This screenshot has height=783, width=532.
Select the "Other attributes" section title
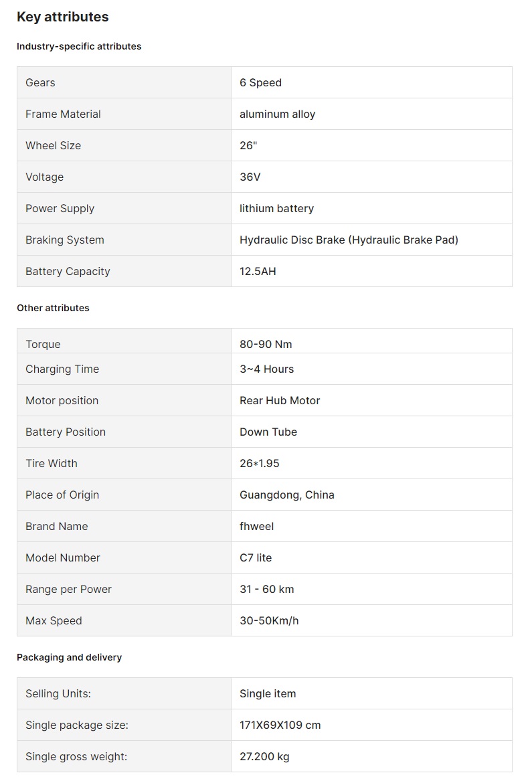(53, 308)
